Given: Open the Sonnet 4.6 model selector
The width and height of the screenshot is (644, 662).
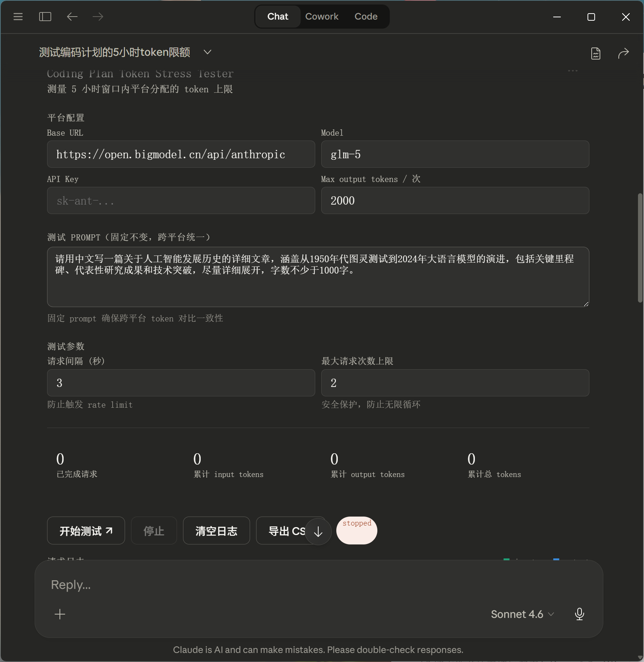Looking at the screenshot, I should (x=522, y=614).
